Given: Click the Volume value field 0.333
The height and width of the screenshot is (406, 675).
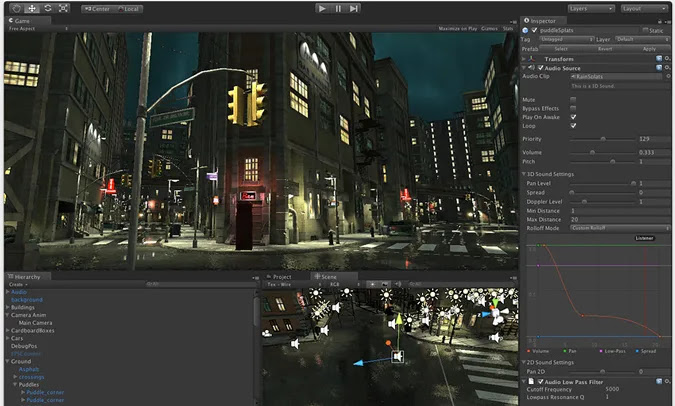Looking at the screenshot, I should pos(653,152).
